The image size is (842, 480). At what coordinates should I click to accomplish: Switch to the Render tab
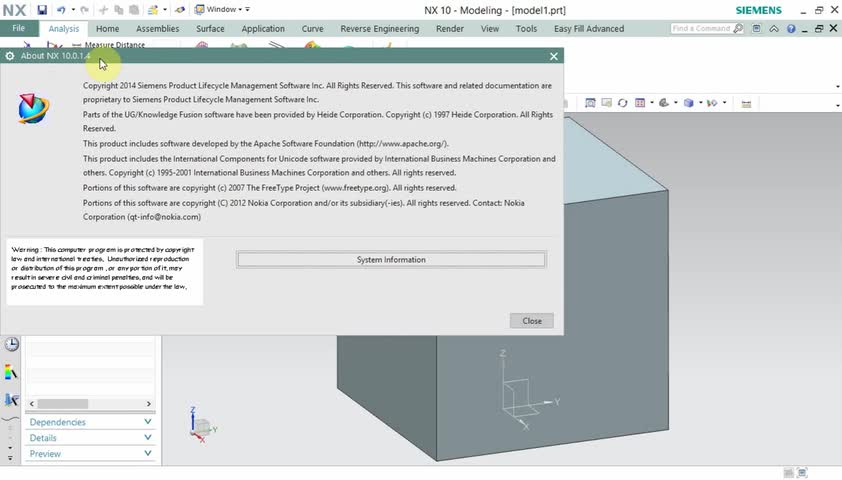(449, 28)
